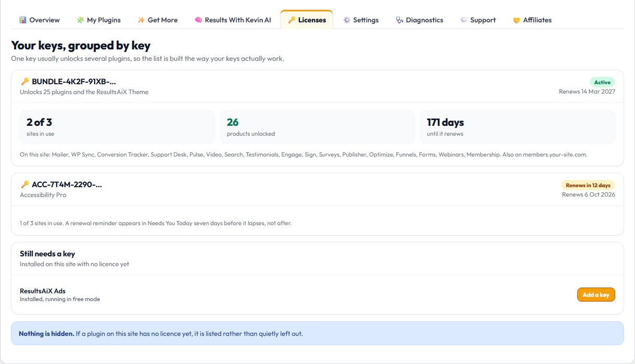The width and height of the screenshot is (635, 364).
Task: Click the Overview tab chart icon
Action: [23, 20]
